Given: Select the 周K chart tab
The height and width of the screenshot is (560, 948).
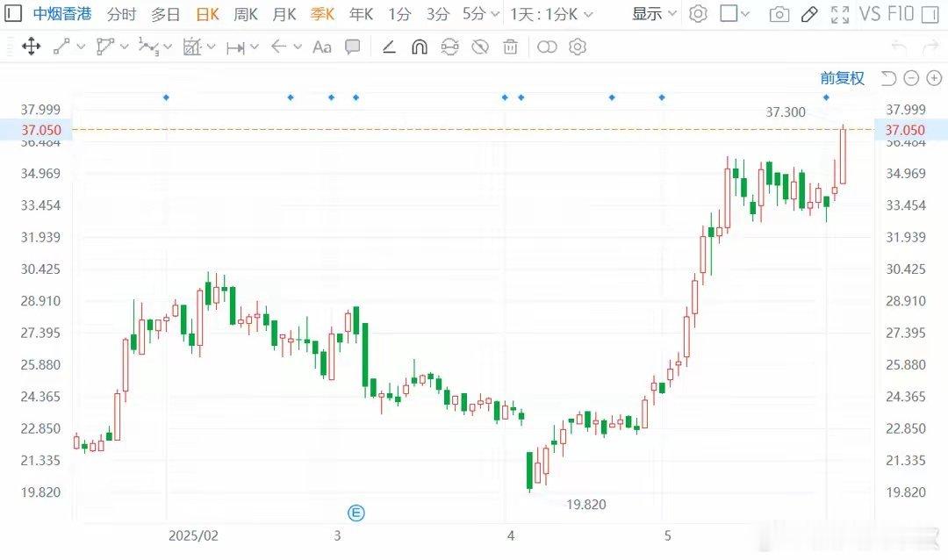Looking at the screenshot, I should (x=245, y=14).
